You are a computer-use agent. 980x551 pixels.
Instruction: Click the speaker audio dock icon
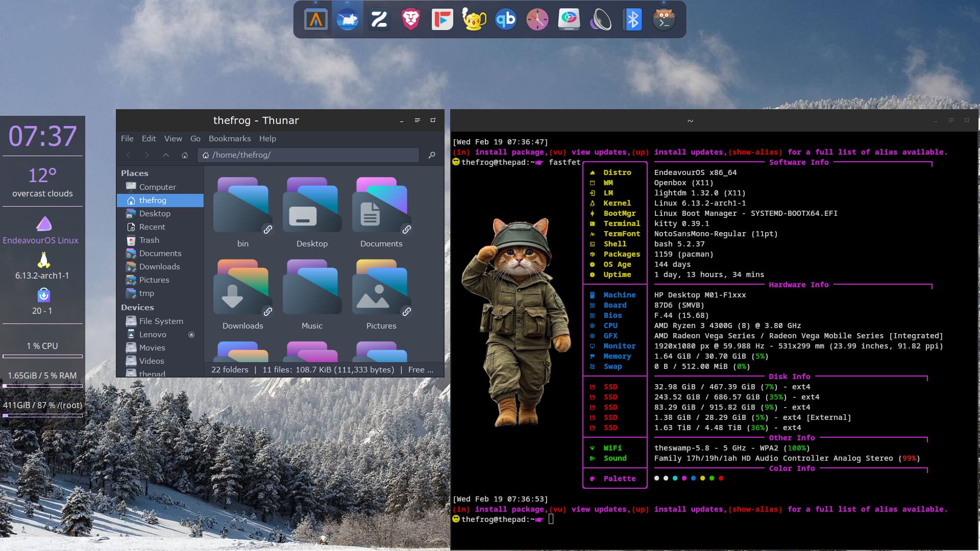601,20
